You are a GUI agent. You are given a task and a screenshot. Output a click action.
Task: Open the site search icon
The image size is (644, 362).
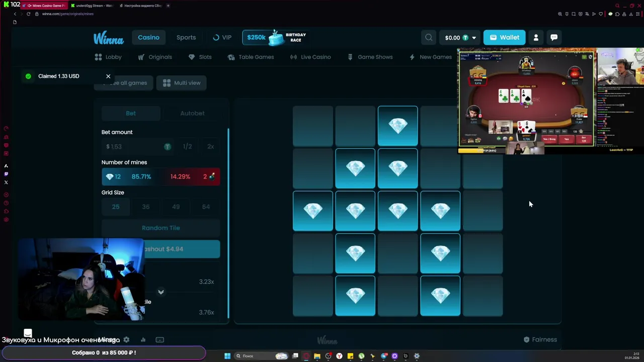(x=429, y=37)
